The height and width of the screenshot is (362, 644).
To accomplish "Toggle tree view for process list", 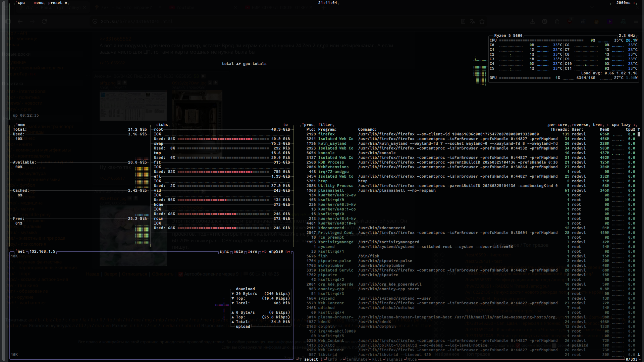I will pos(597,125).
